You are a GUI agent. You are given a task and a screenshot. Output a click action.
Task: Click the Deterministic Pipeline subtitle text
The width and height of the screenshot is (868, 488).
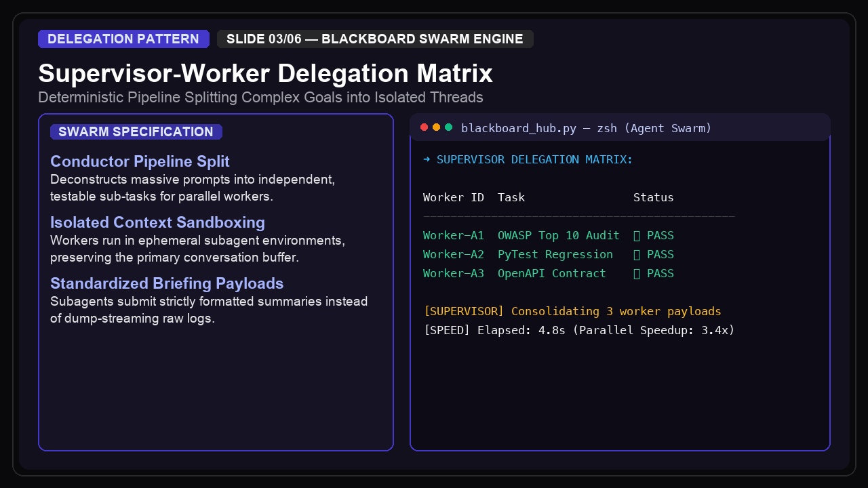(x=260, y=97)
